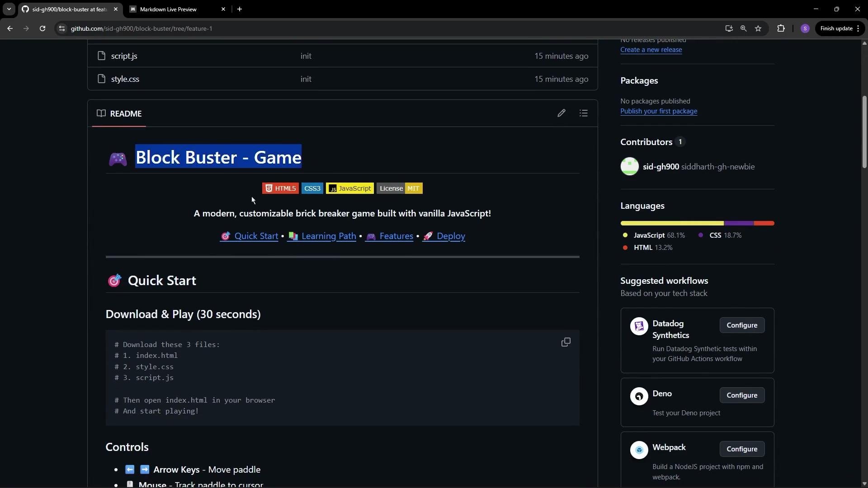The width and height of the screenshot is (868, 488).
Task: Click the README book icon
Action: tap(101, 113)
